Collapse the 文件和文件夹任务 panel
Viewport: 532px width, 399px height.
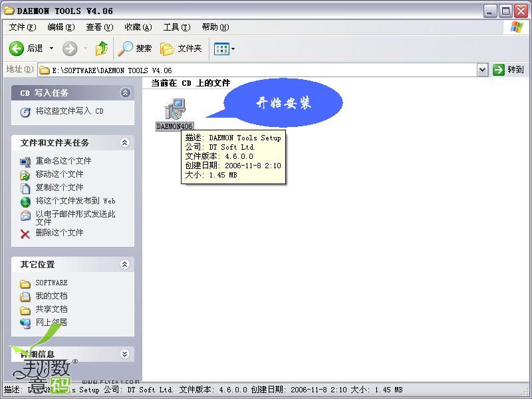125,142
